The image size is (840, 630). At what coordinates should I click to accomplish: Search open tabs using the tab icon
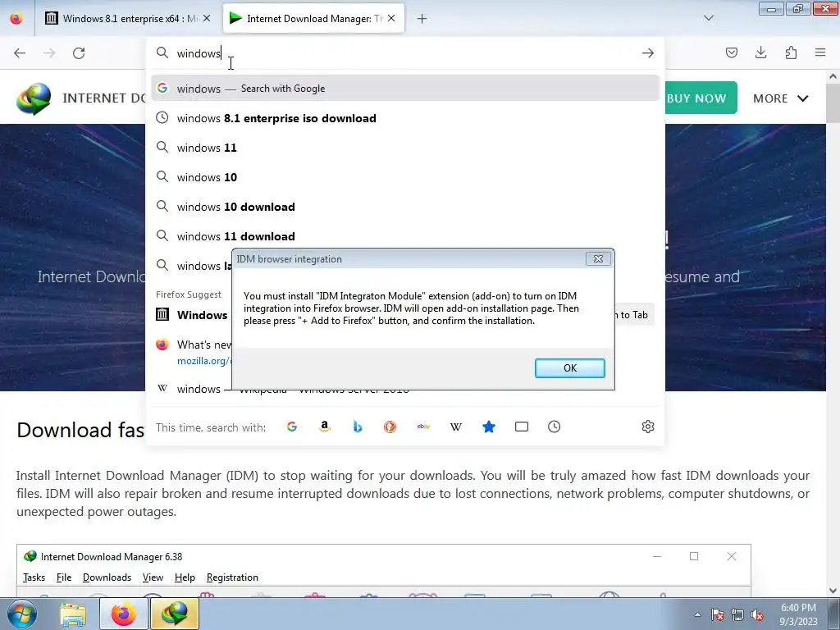pyautogui.click(x=521, y=427)
